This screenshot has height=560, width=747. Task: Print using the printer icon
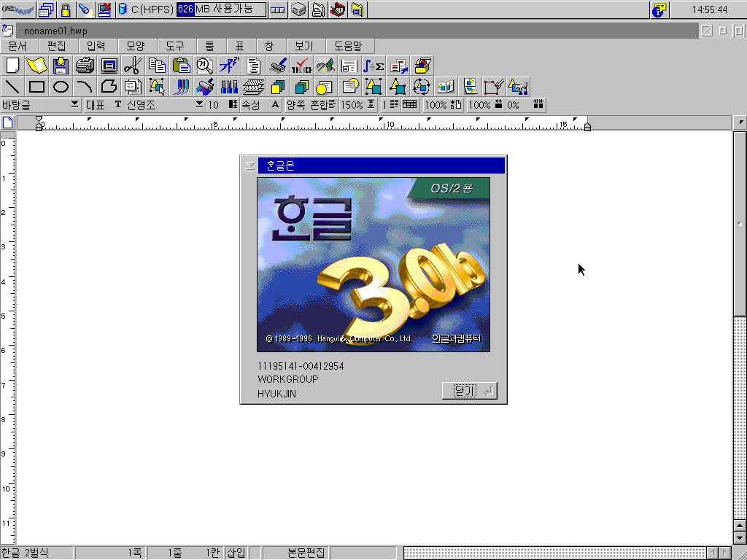tap(85, 65)
